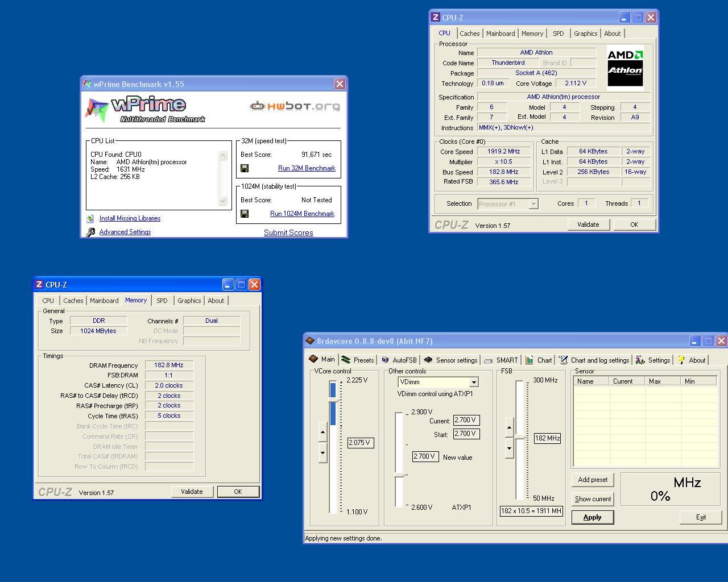
Task: Click the CPU-Z CPU window title icon
Action: (x=435, y=18)
